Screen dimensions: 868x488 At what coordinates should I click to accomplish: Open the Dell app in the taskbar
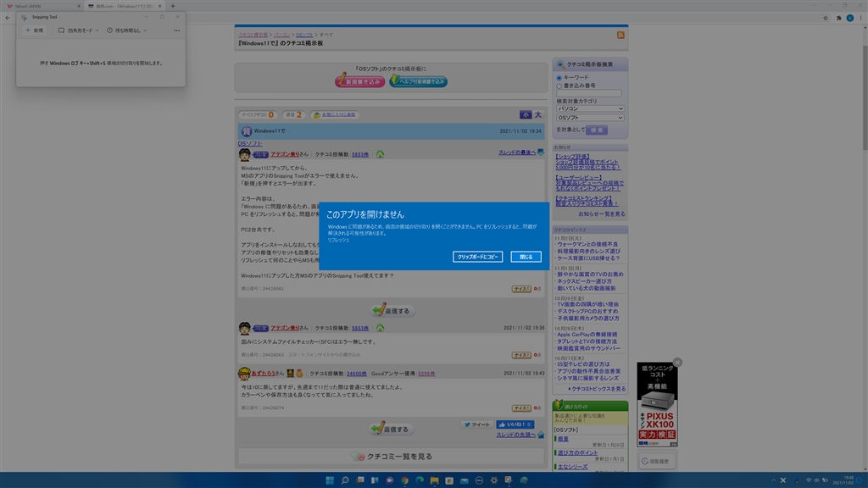pos(479,480)
